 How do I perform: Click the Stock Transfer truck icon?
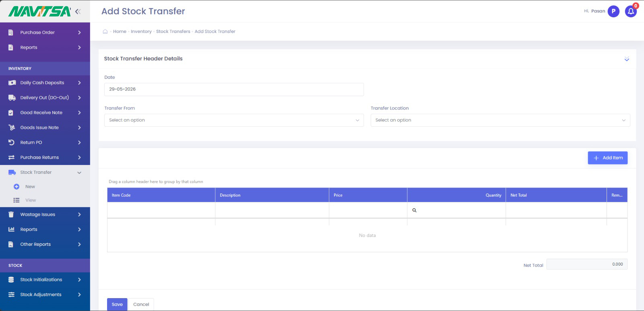click(x=12, y=172)
